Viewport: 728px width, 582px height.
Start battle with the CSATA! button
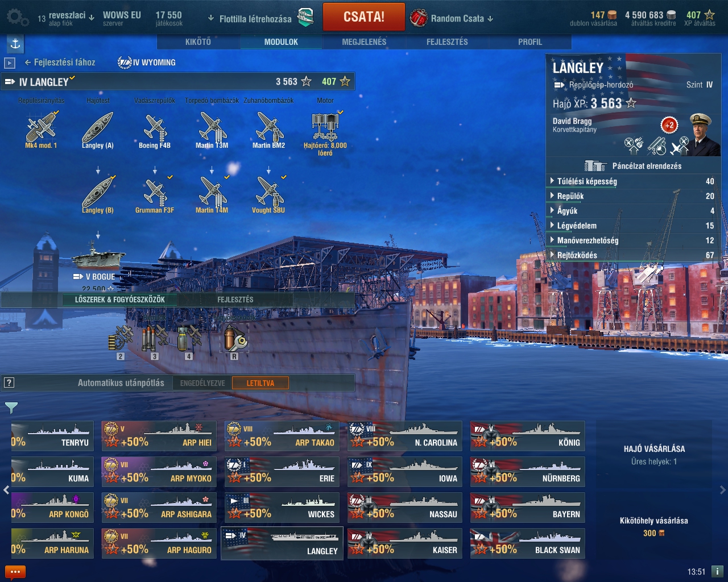click(364, 17)
